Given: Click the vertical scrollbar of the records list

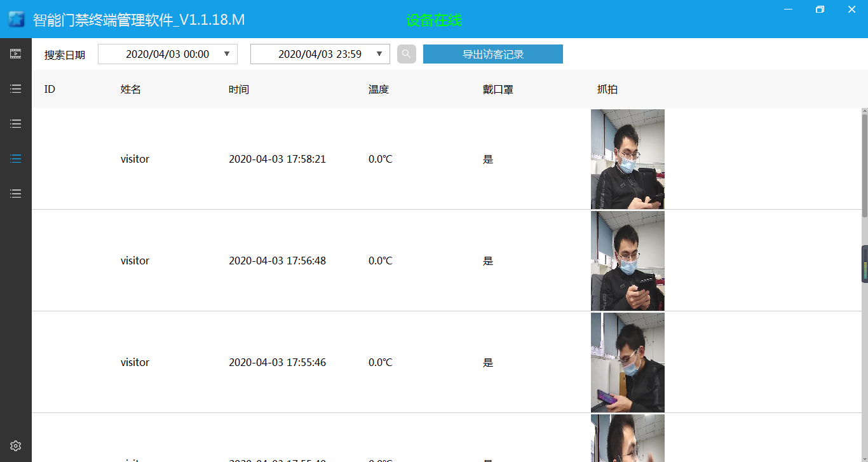Looking at the screenshot, I should (x=864, y=165).
